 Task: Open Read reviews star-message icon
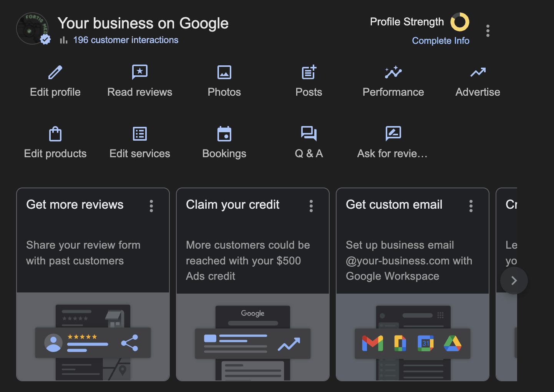140,72
